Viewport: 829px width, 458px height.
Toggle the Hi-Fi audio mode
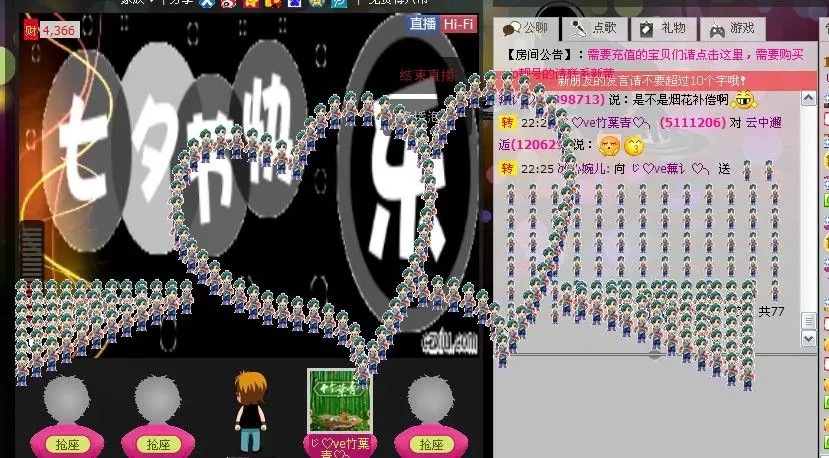tap(459, 24)
